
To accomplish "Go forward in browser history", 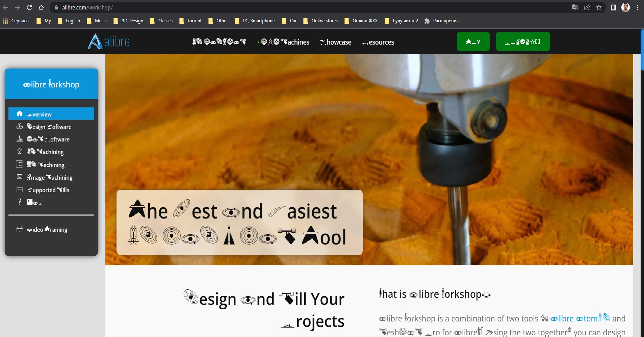I will (x=18, y=7).
